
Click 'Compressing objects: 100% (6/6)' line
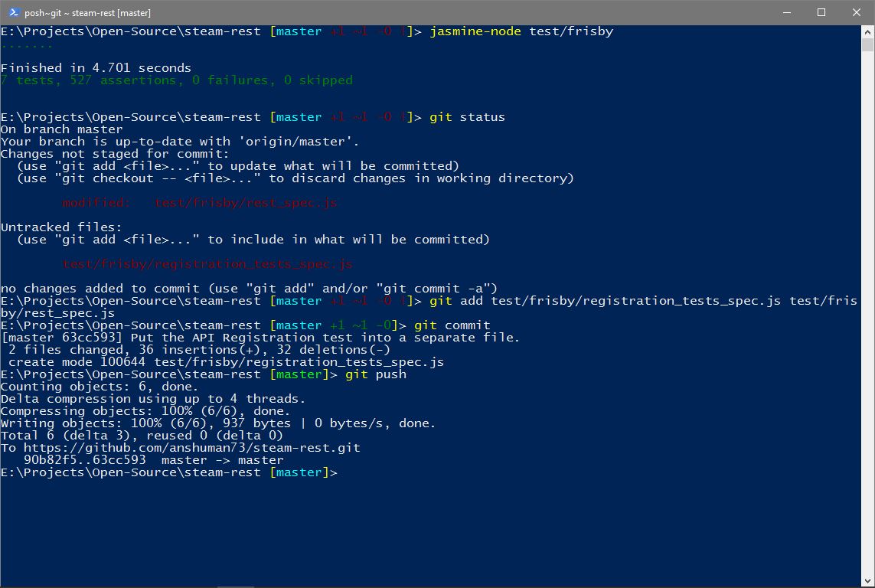[145, 411]
